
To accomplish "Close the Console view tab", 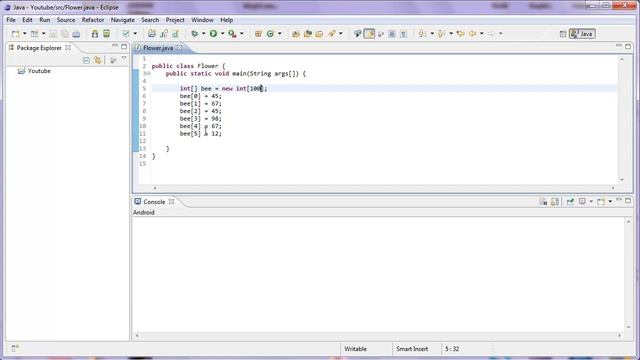I will pyautogui.click(x=172, y=202).
